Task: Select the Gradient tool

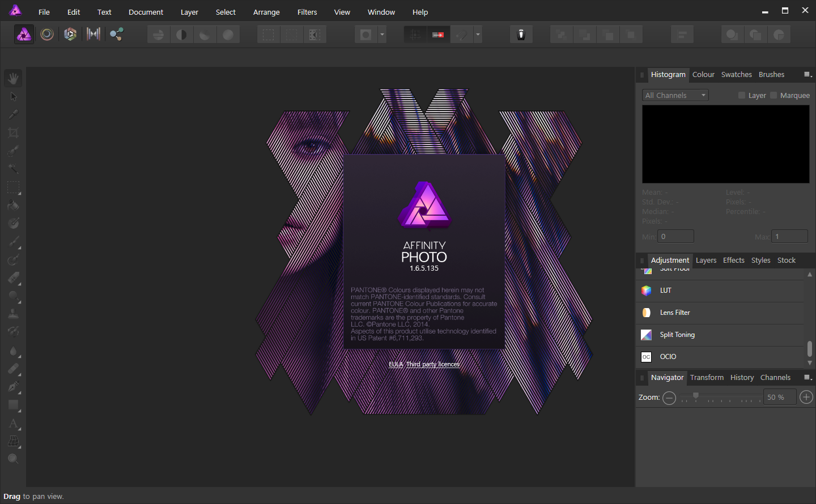Action: tap(14, 223)
